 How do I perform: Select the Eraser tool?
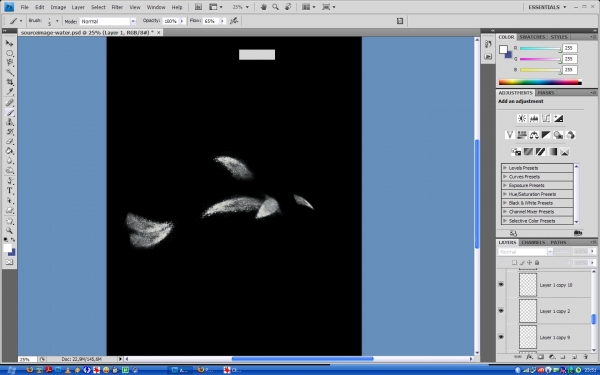[x=10, y=142]
